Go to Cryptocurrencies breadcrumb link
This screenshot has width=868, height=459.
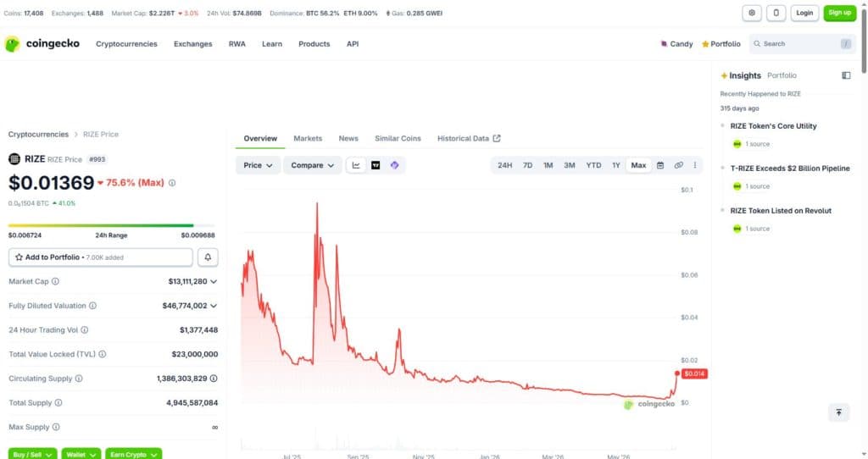pos(38,135)
